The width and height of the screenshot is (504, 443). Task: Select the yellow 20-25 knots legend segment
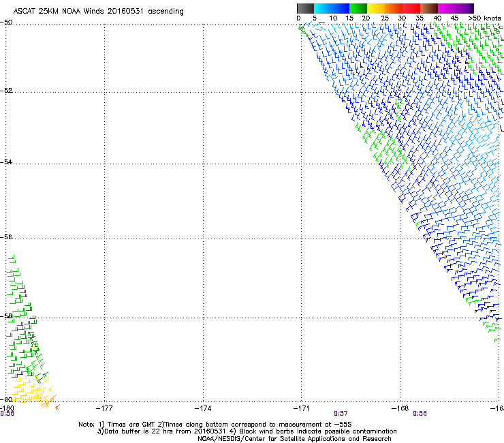[x=376, y=8]
